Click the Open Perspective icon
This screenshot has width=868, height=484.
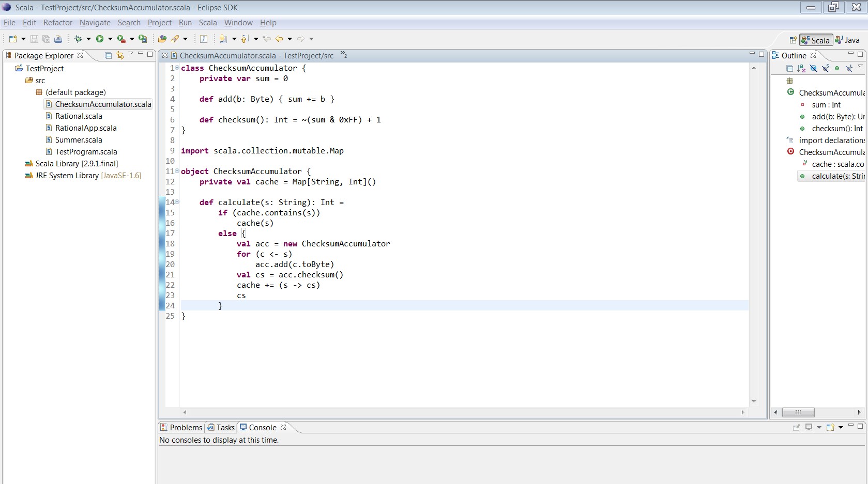pos(793,40)
